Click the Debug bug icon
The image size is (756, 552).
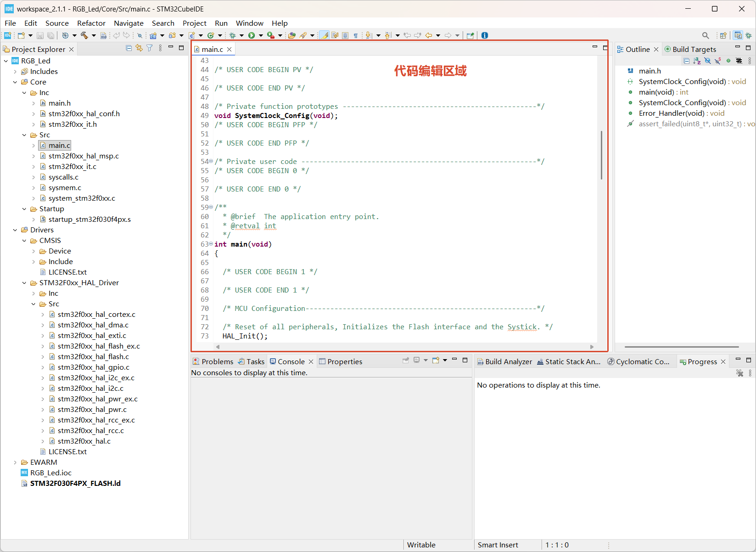[233, 35]
